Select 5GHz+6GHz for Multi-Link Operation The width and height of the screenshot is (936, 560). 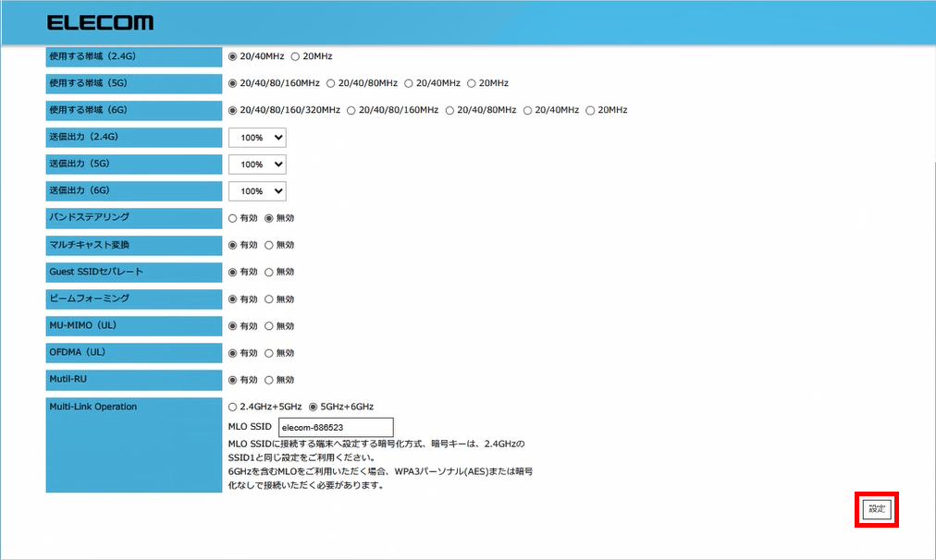pyautogui.click(x=314, y=407)
